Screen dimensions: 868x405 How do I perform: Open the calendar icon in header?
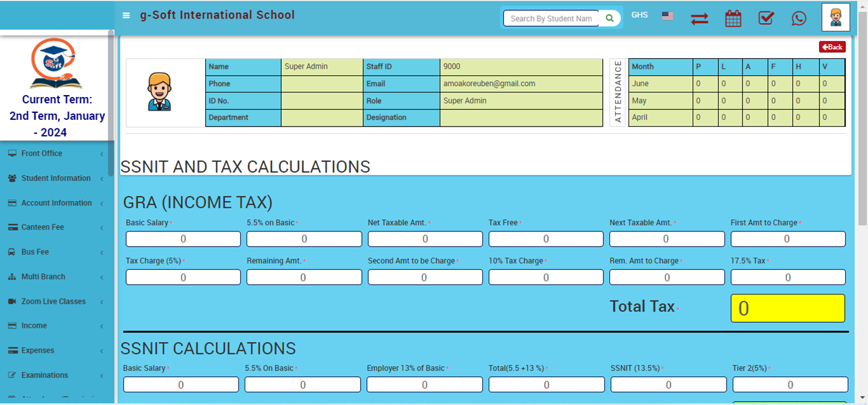(x=733, y=18)
